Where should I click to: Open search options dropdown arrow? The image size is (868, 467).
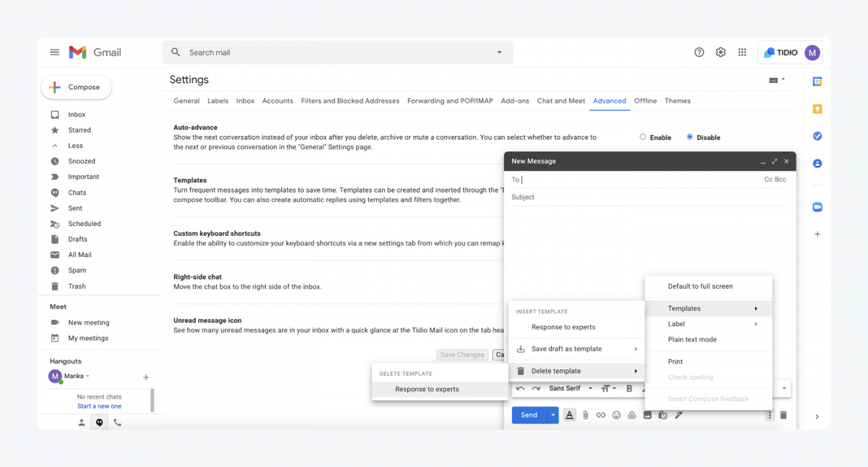[x=499, y=52]
